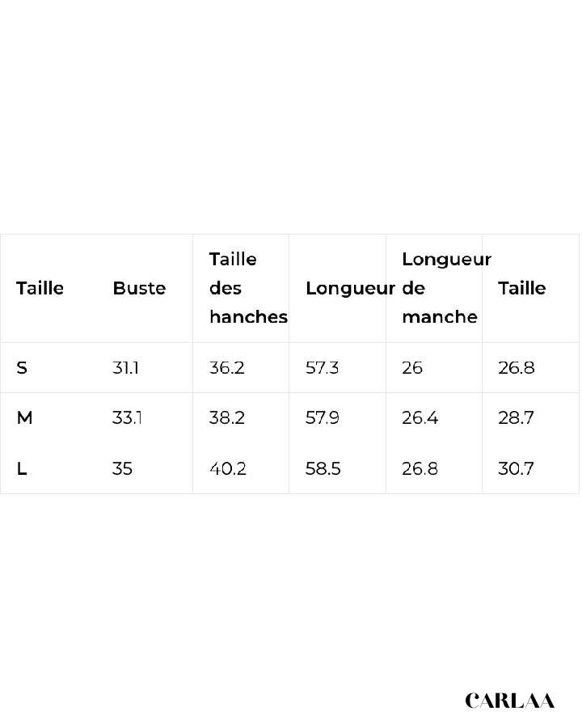This screenshot has width=582, height=728.
Task: Select the 57.3 length value
Action: coord(322,368)
